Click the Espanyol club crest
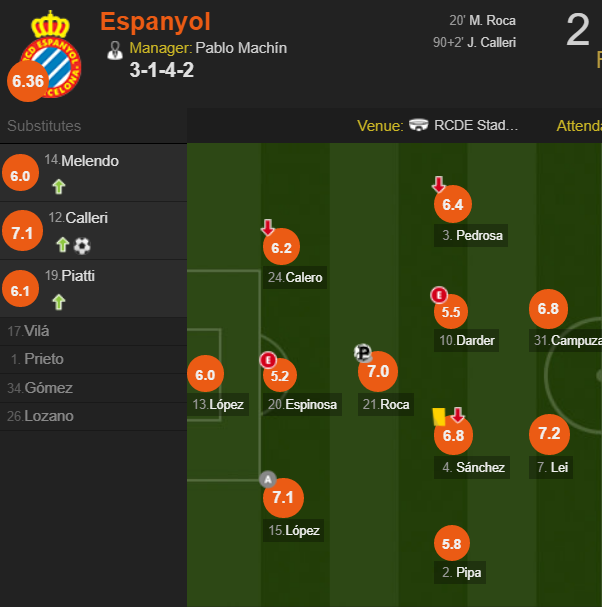This screenshot has width=602, height=607. pyautogui.click(x=51, y=54)
